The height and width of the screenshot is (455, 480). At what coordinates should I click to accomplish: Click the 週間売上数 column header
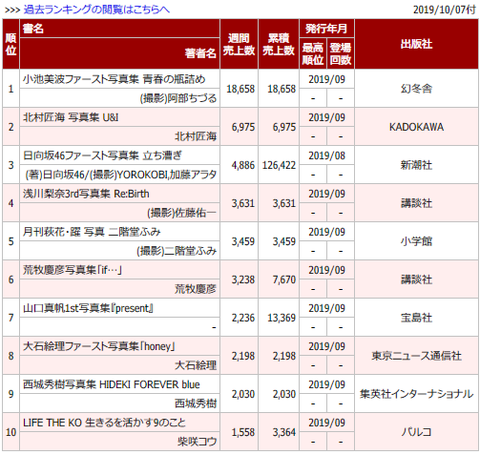[x=239, y=44]
